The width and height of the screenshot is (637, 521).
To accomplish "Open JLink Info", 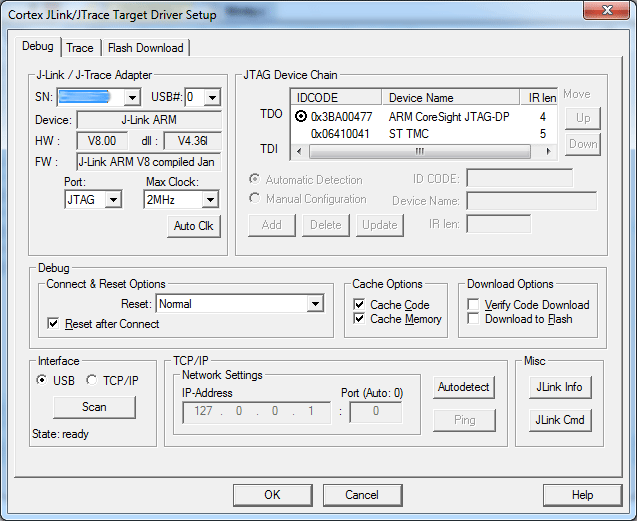I will (x=560, y=387).
